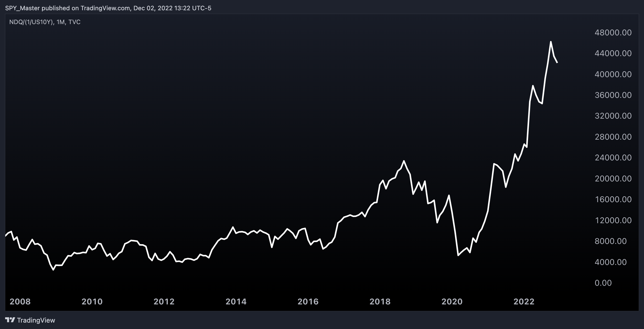Click the chart line's 2022 peak point
Screen dimensions: 644x329
pos(551,42)
